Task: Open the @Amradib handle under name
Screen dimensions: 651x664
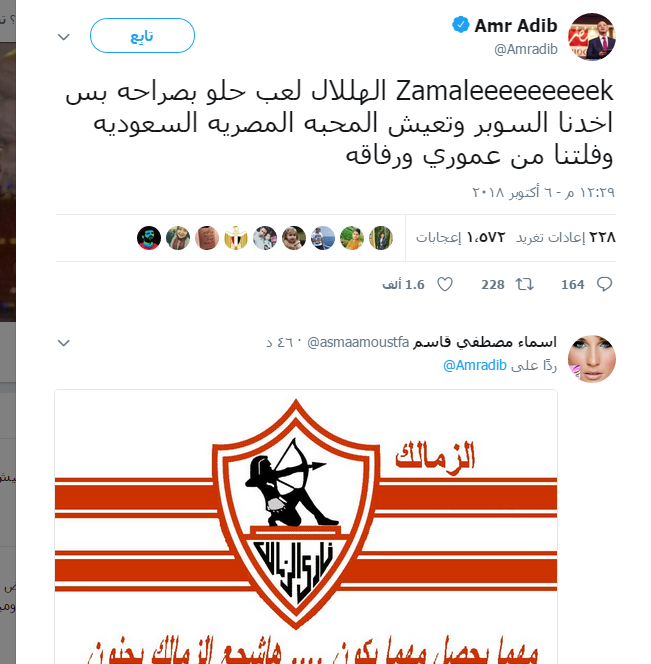Action: [x=526, y=49]
